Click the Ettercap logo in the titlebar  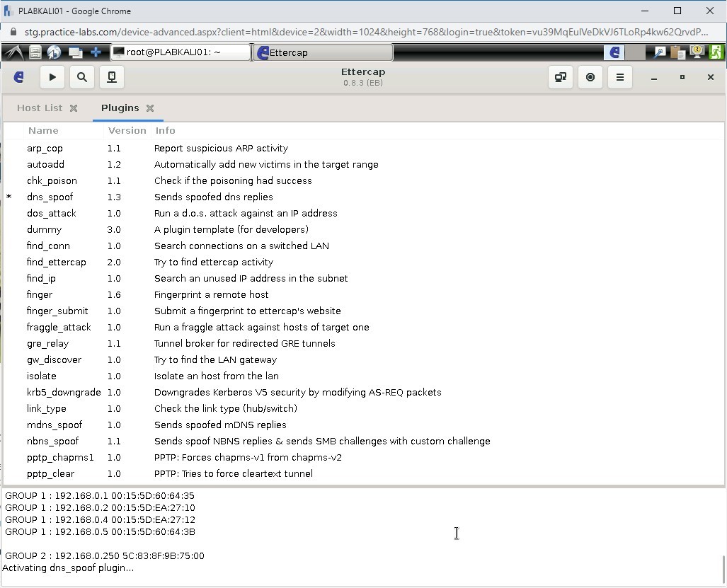(x=18, y=77)
